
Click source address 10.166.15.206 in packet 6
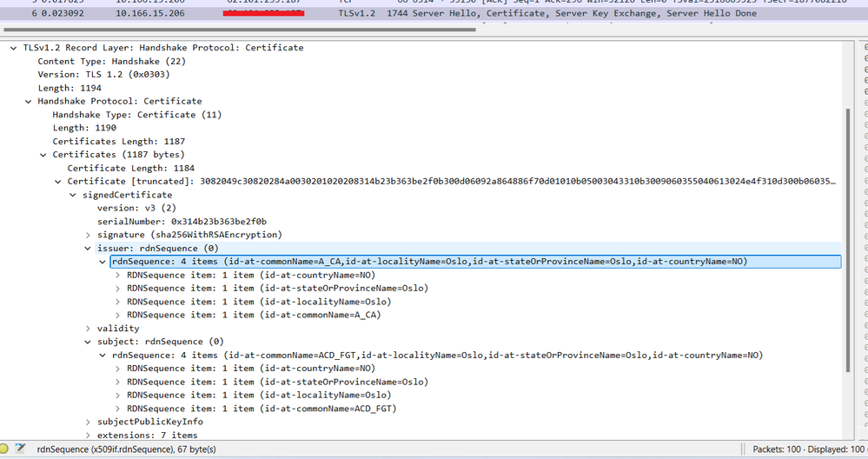click(150, 13)
